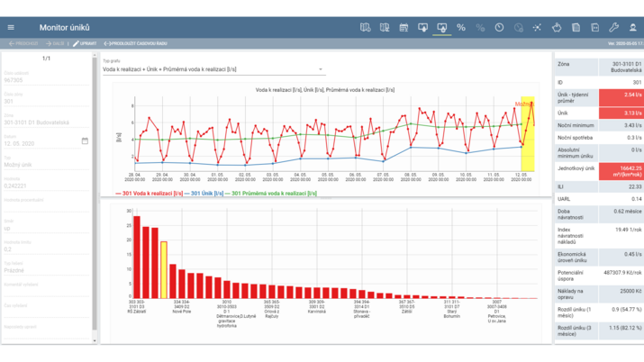This screenshot has width=644, height=362.
Task: Click the Upravit edit button
Action: [x=85, y=43]
